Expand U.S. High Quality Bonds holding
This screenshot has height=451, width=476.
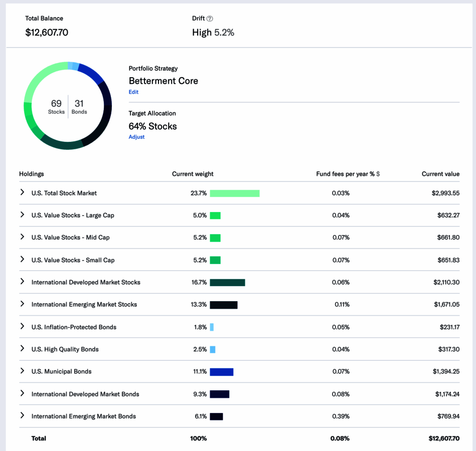tap(22, 348)
